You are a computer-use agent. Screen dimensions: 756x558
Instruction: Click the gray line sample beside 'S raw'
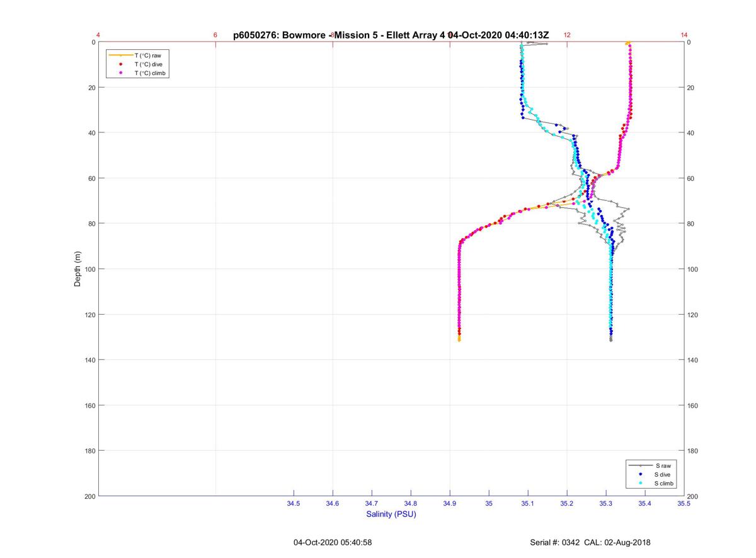click(x=641, y=465)
